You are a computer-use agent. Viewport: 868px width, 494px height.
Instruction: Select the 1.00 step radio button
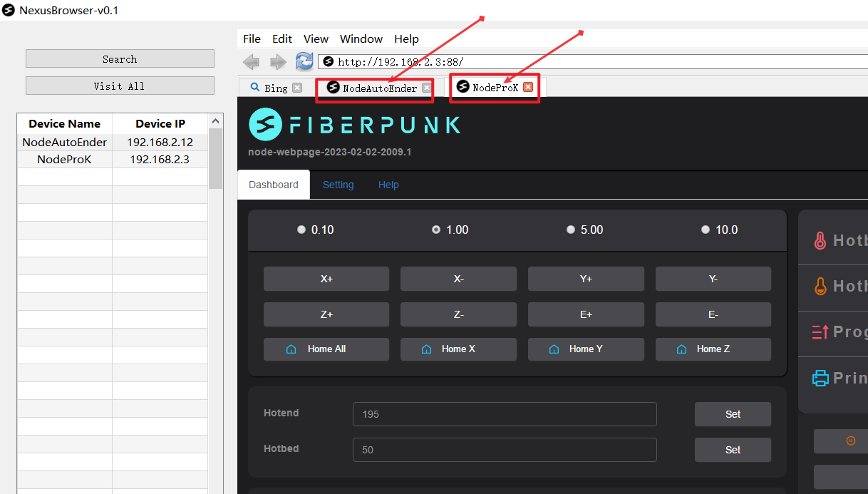click(436, 230)
